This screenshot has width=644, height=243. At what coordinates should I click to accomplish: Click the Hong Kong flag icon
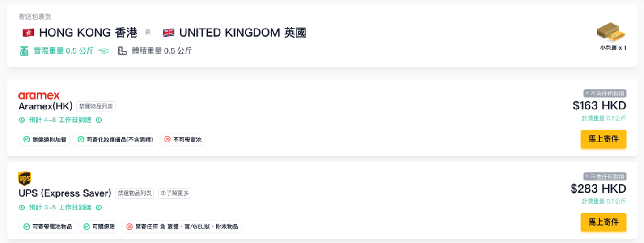pos(29,33)
